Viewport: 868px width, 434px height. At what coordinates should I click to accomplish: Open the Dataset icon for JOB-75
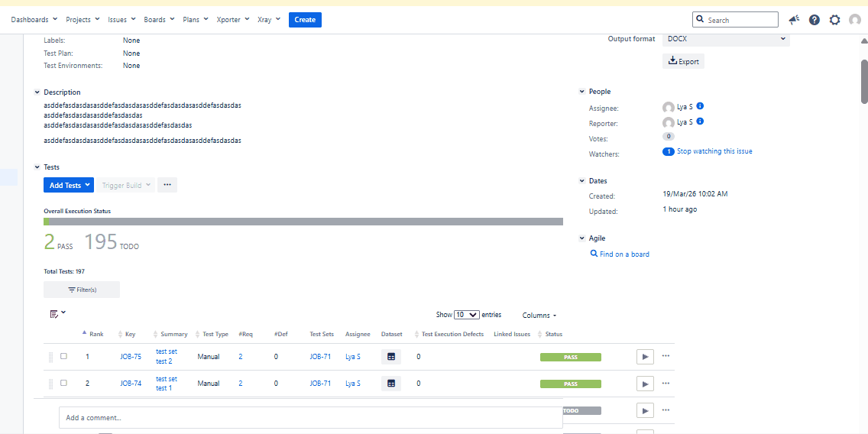[x=391, y=356]
